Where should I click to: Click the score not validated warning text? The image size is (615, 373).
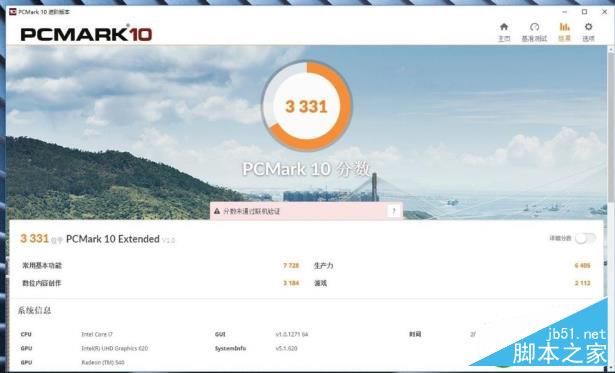pos(251,211)
